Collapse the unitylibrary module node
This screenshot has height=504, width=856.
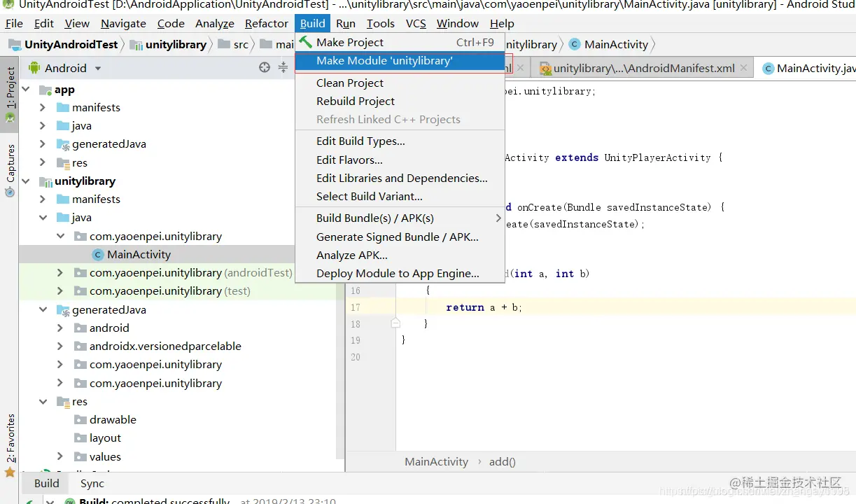(x=25, y=181)
